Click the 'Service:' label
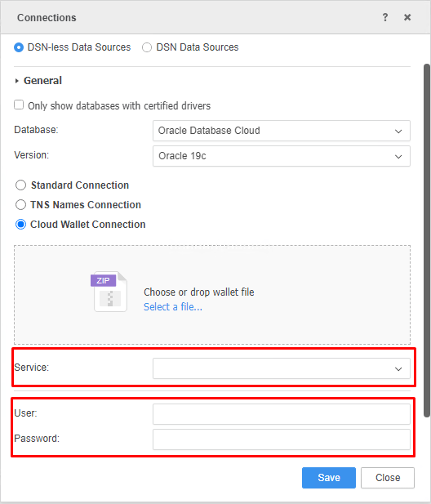Viewport: 431px width, 504px height. (x=32, y=368)
